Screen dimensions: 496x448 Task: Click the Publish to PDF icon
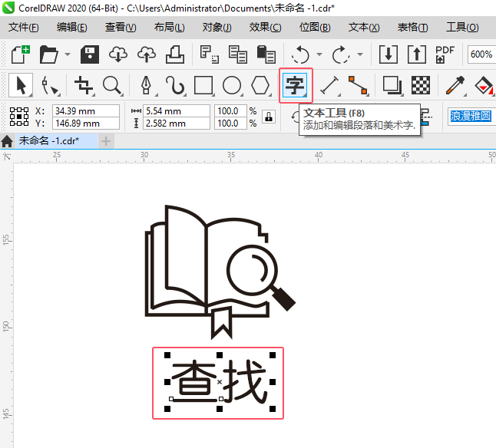445,54
